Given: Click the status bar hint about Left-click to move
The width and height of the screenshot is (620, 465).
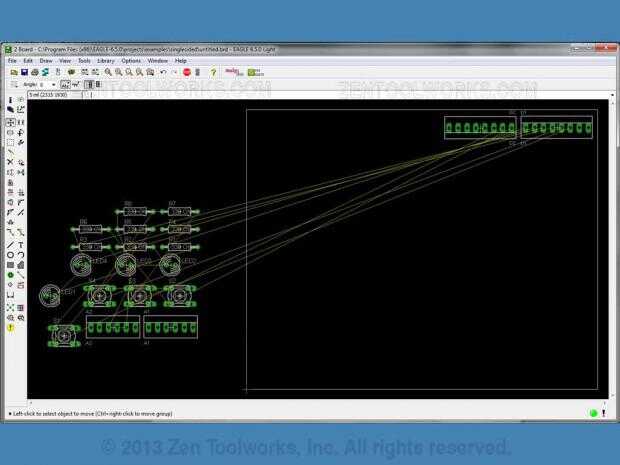Looking at the screenshot, I should (93, 414).
